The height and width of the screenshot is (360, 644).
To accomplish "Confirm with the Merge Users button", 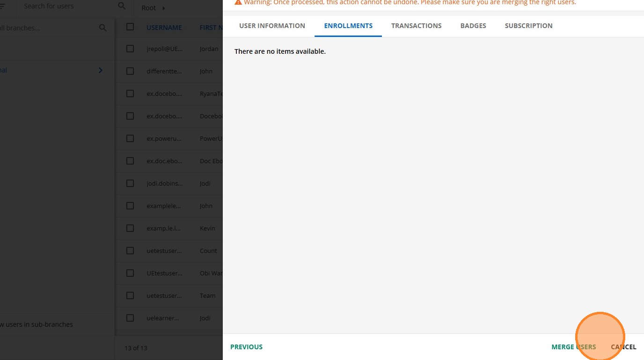I will pyautogui.click(x=574, y=347).
